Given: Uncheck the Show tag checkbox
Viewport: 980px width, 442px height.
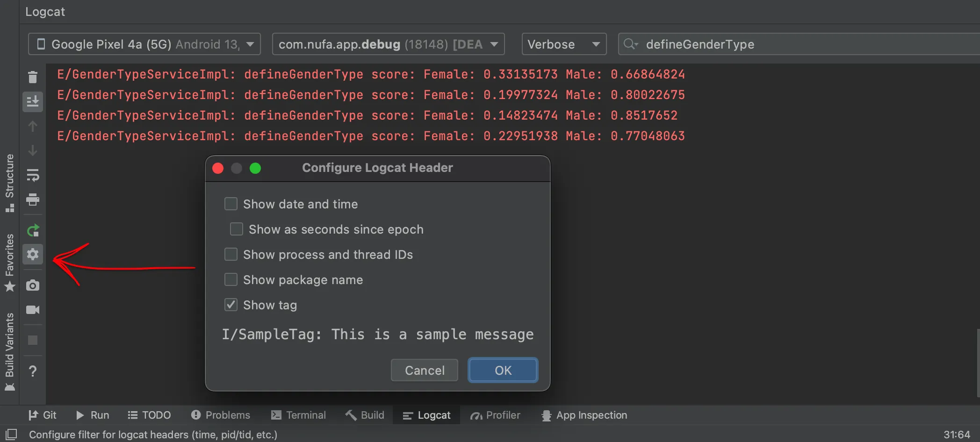Looking at the screenshot, I should 231,305.
